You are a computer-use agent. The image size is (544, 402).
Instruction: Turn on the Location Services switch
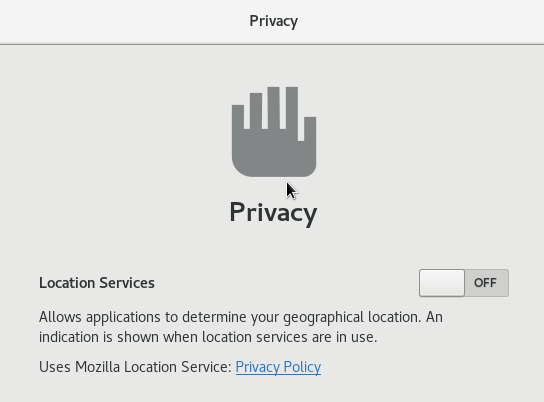[x=464, y=283]
